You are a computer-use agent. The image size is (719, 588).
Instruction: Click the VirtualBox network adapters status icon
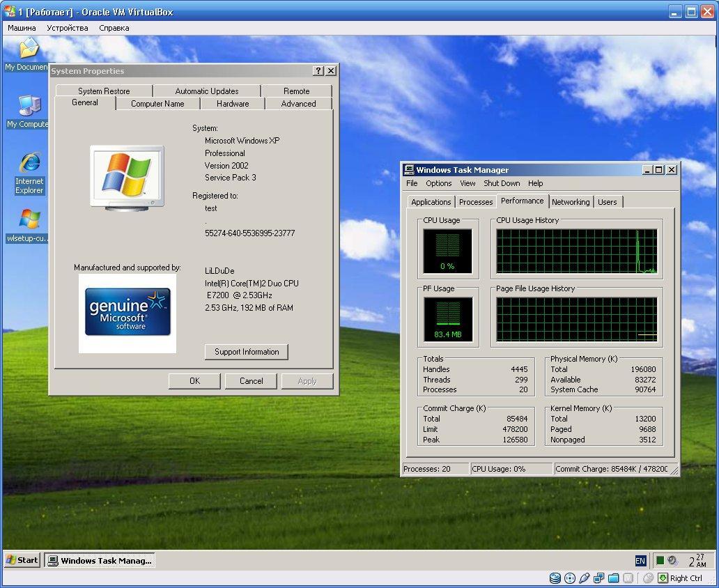click(x=598, y=578)
